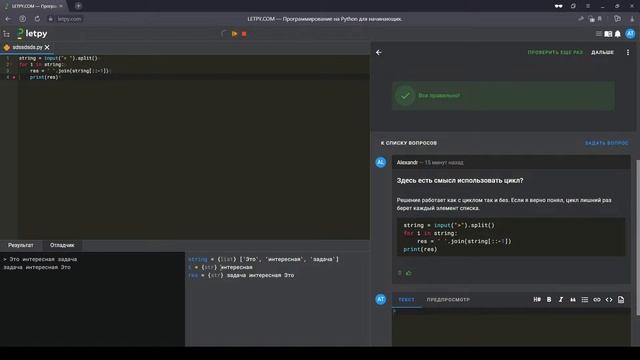Close the LETPY.COM browser tab

[61, 6]
